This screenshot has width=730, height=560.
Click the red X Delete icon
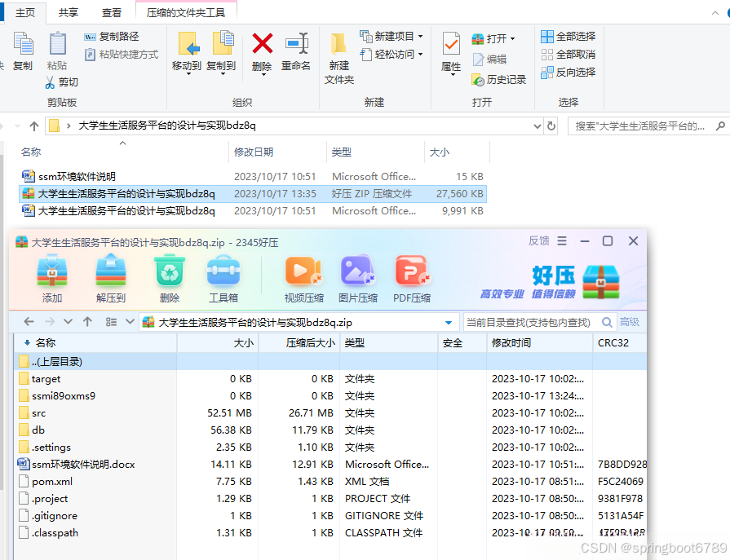[262, 44]
